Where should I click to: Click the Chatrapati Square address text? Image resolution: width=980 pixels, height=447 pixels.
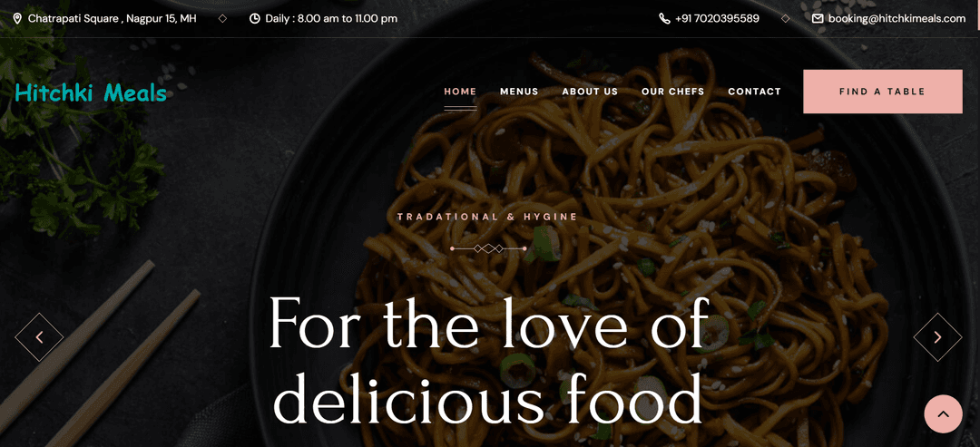[x=112, y=18]
